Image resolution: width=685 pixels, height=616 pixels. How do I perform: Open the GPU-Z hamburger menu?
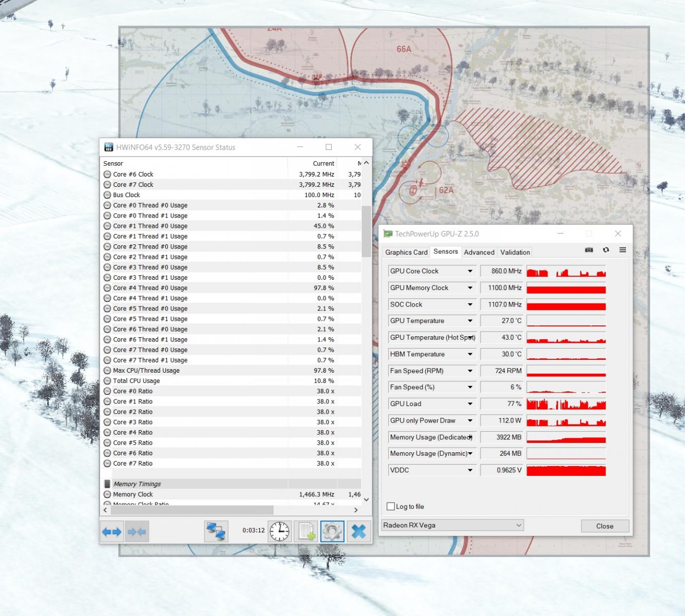622,250
